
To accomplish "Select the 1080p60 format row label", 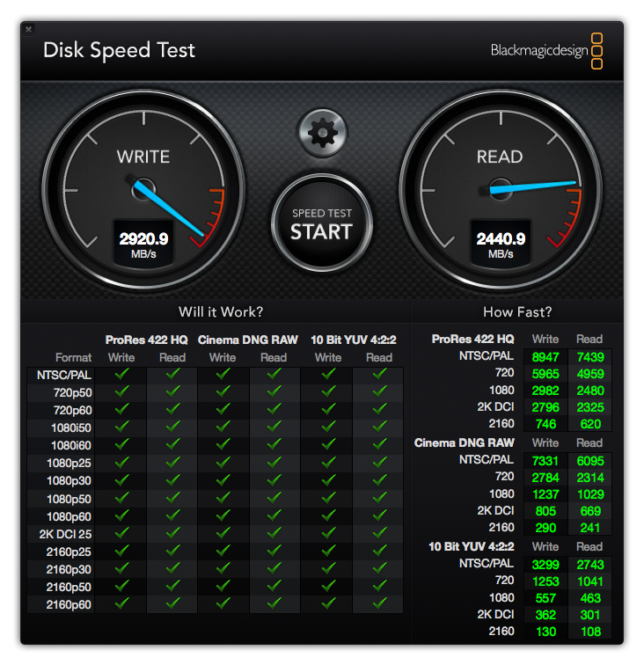I will 69,517.
